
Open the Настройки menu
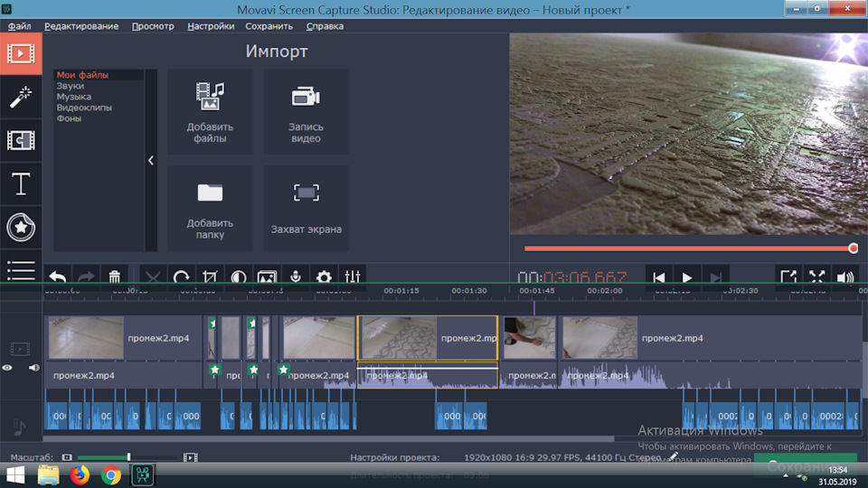[x=211, y=26]
